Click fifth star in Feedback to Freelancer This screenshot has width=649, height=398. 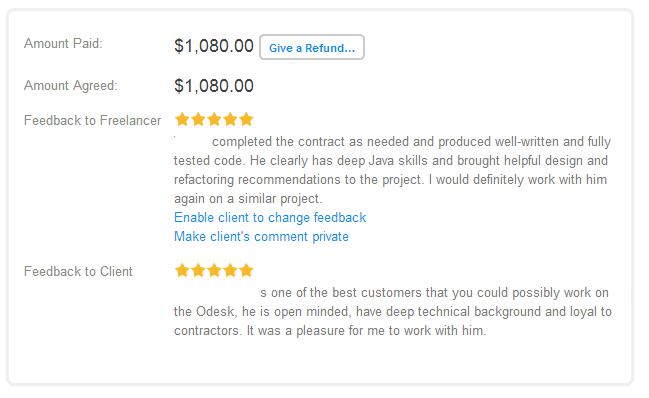click(246, 120)
